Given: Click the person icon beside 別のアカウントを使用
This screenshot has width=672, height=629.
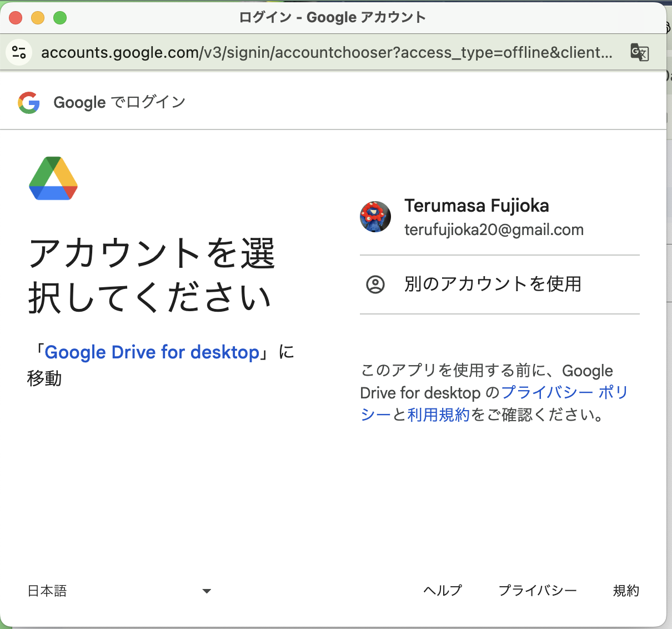Looking at the screenshot, I should [376, 284].
